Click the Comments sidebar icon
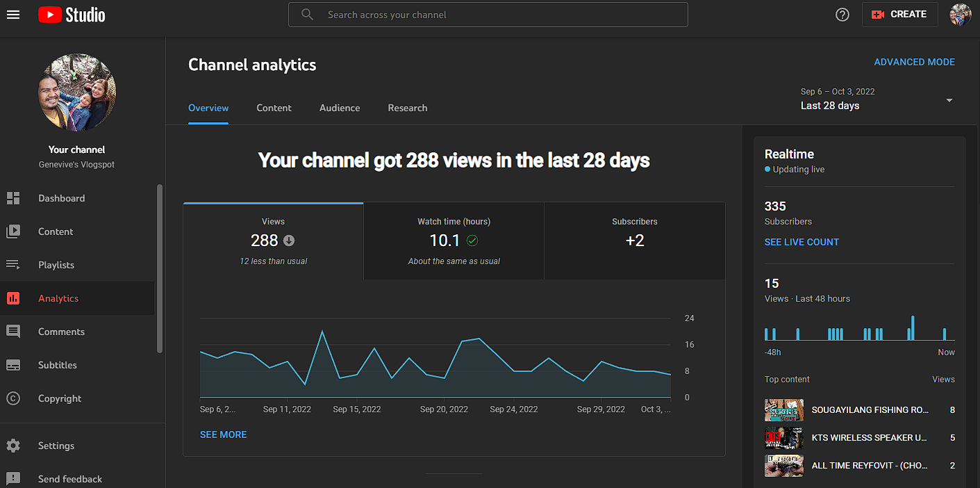The image size is (980, 488). [x=13, y=332]
